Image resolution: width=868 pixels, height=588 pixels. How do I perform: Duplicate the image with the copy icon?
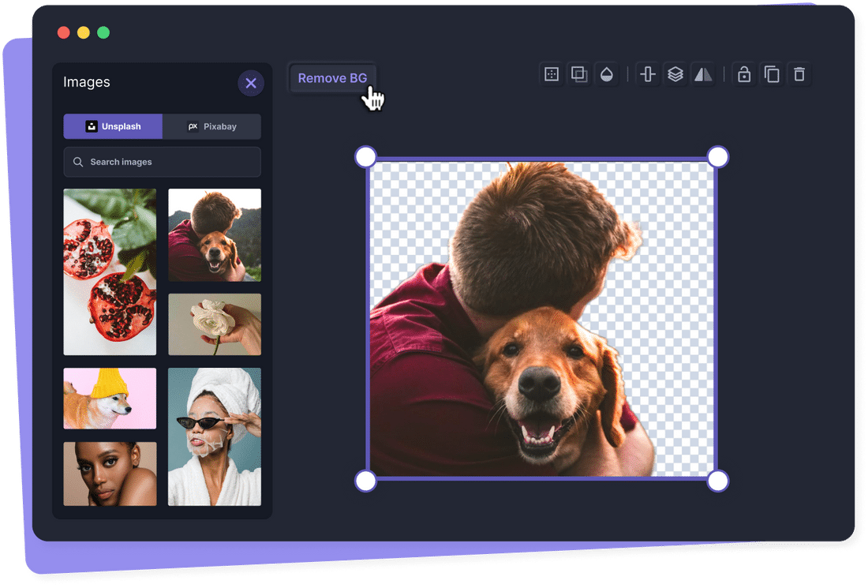pos(772,74)
